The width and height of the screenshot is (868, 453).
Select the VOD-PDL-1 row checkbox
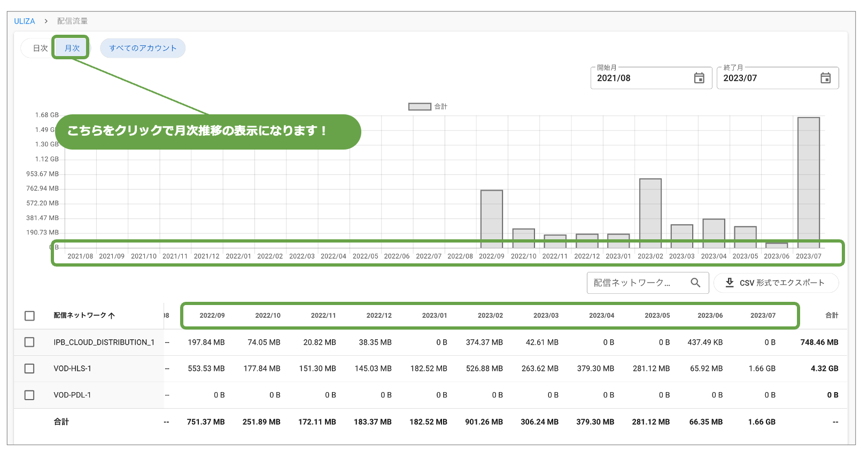30,395
